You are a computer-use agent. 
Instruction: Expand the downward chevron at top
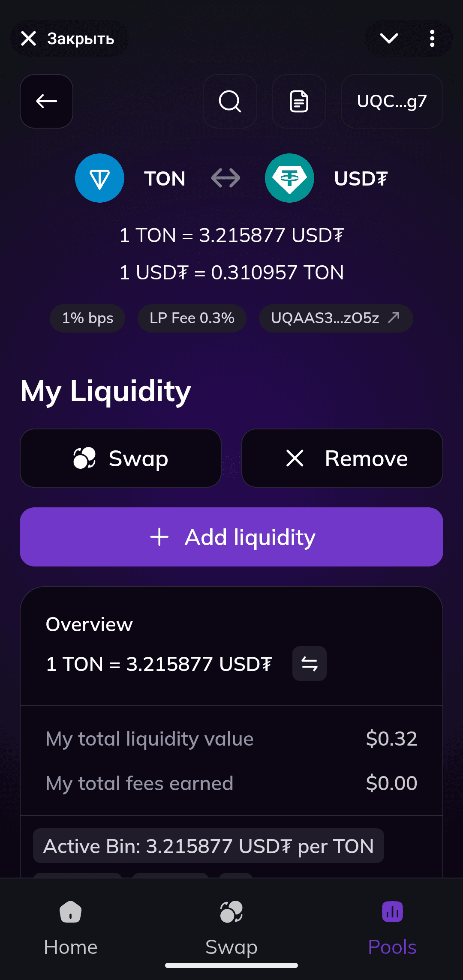point(389,39)
